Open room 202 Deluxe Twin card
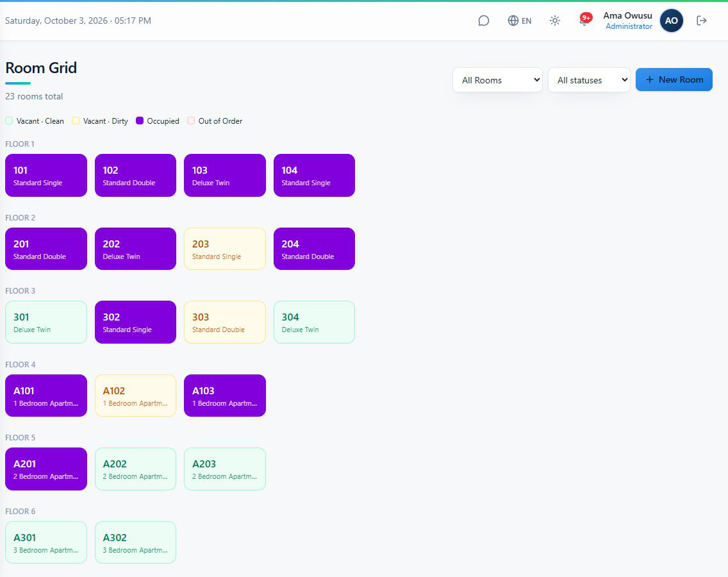 pos(136,249)
